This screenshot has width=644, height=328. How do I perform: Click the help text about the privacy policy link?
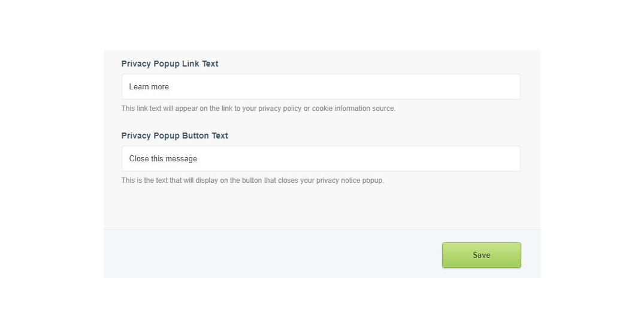pyautogui.click(x=258, y=109)
